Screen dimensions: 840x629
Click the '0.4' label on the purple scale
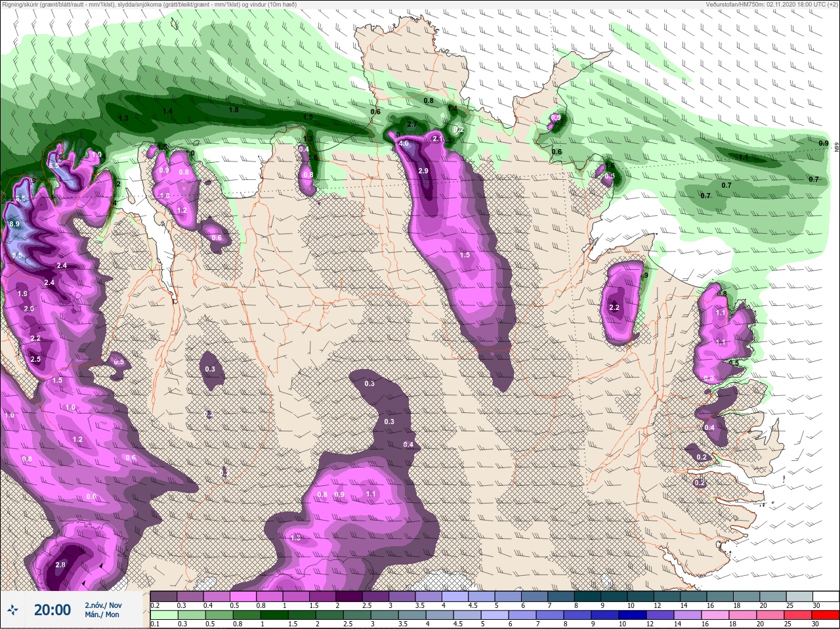(208, 605)
